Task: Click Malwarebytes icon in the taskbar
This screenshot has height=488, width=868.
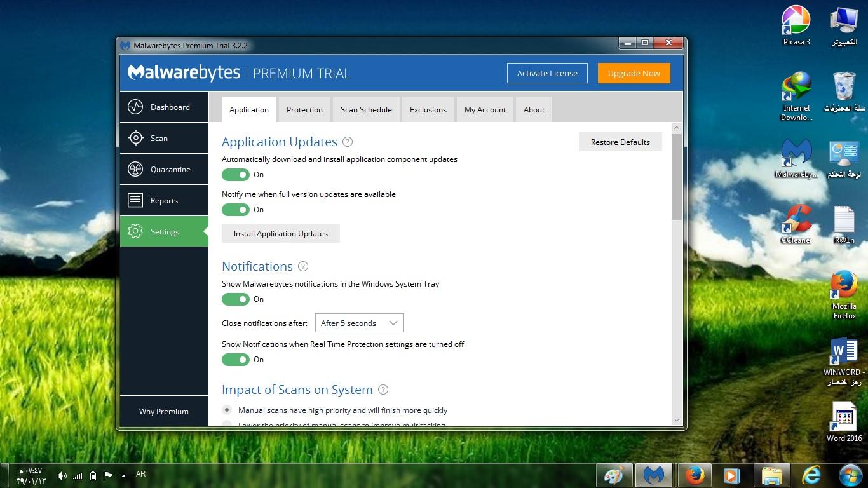Action: pyautogui.click(x=654, y=475)
